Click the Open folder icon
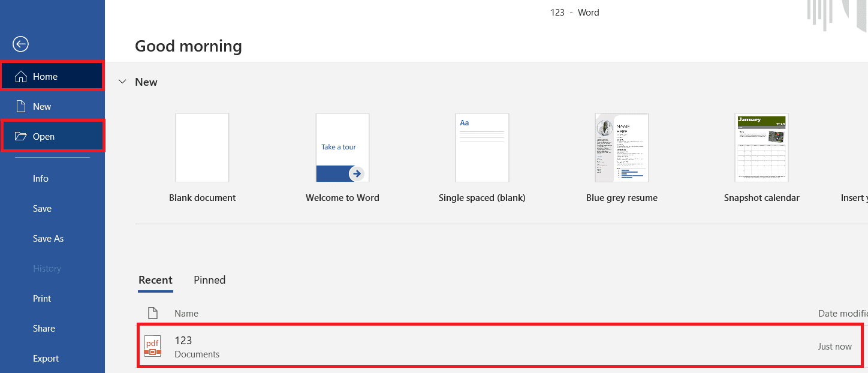Image resolution: width=868 pixels, height=373 pixels. click(21, 137)
